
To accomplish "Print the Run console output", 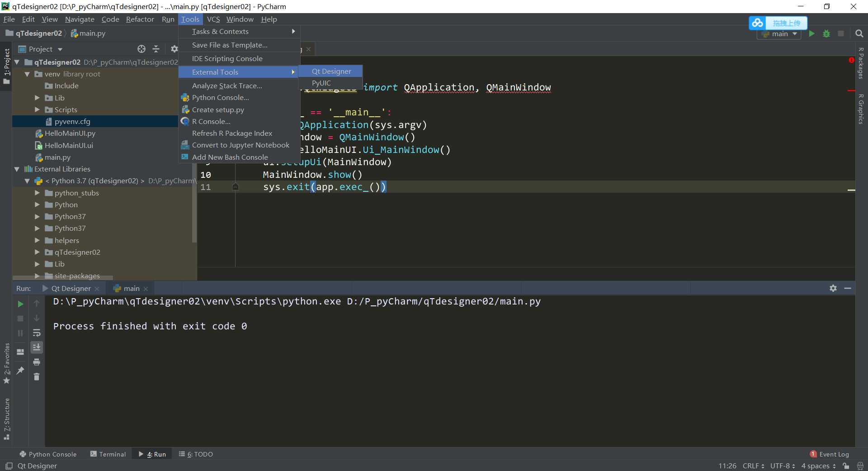I will (37, 362).
